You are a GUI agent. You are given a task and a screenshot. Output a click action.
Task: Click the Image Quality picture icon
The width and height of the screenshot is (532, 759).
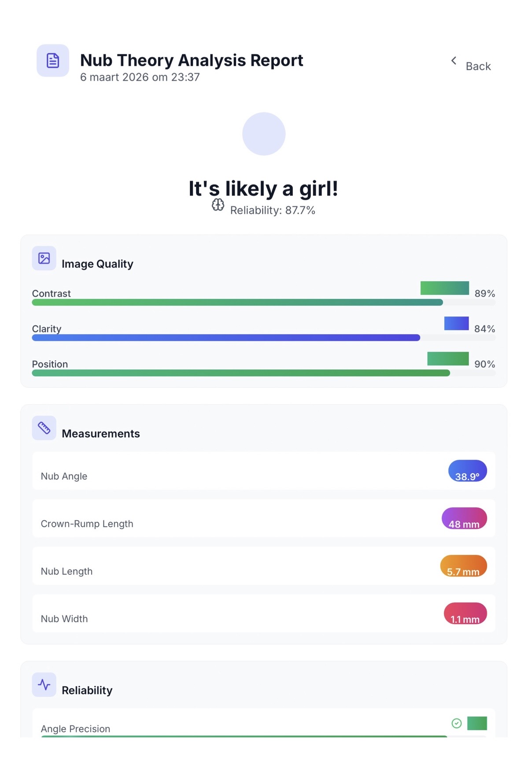[44, 258]
